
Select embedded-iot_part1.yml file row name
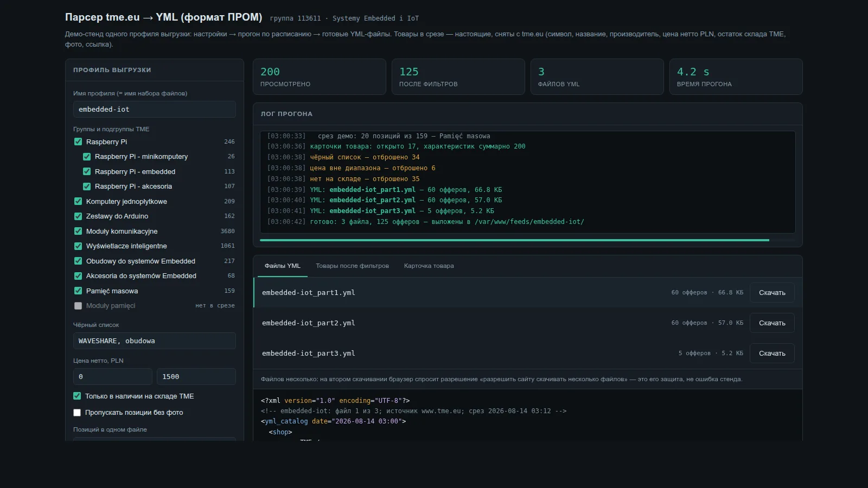309,293
